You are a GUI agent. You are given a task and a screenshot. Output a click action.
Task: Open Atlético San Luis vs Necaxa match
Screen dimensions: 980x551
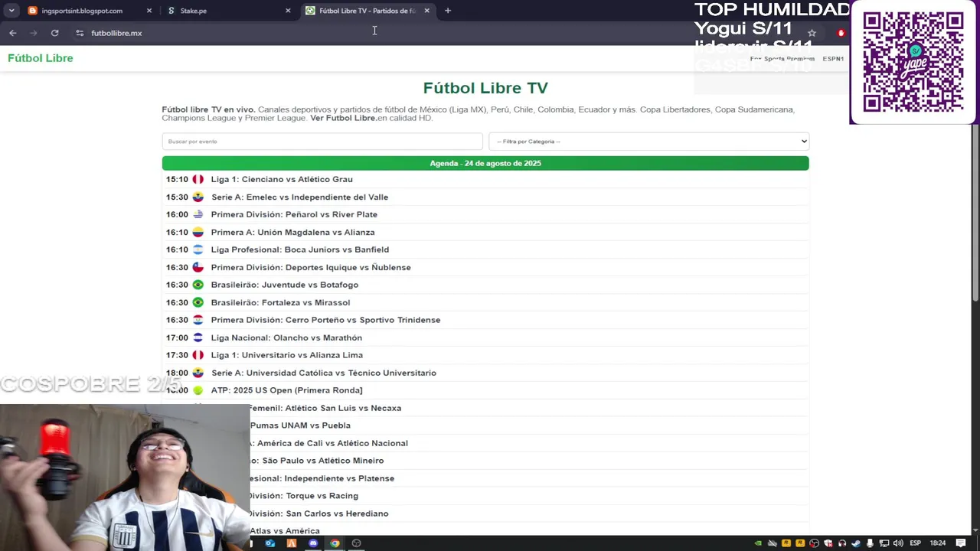click(325, 408)
